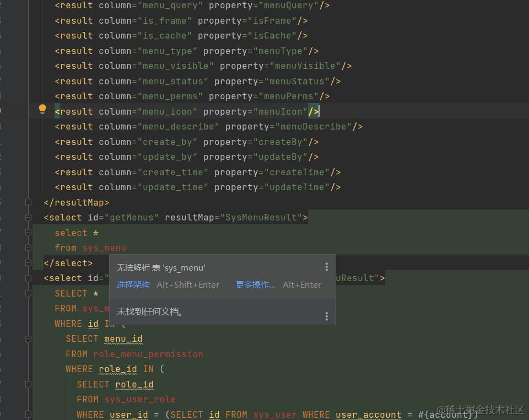Click the "menu_describe" column value
This screenshot has height=420, width=529.
click(x=179, y=127)
